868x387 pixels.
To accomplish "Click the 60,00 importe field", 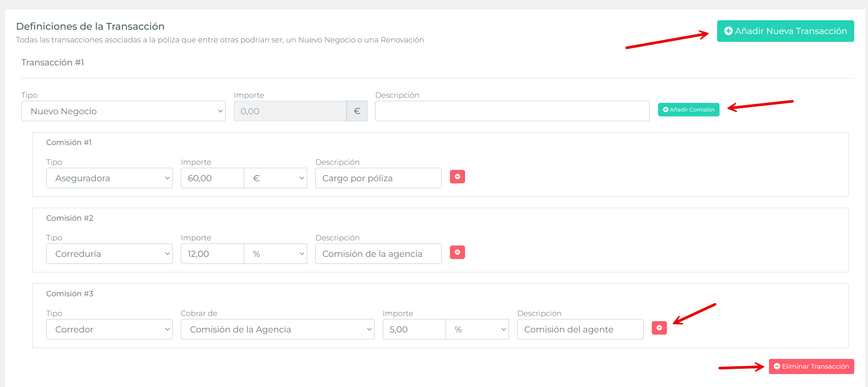I will click(x=212, y=178).
